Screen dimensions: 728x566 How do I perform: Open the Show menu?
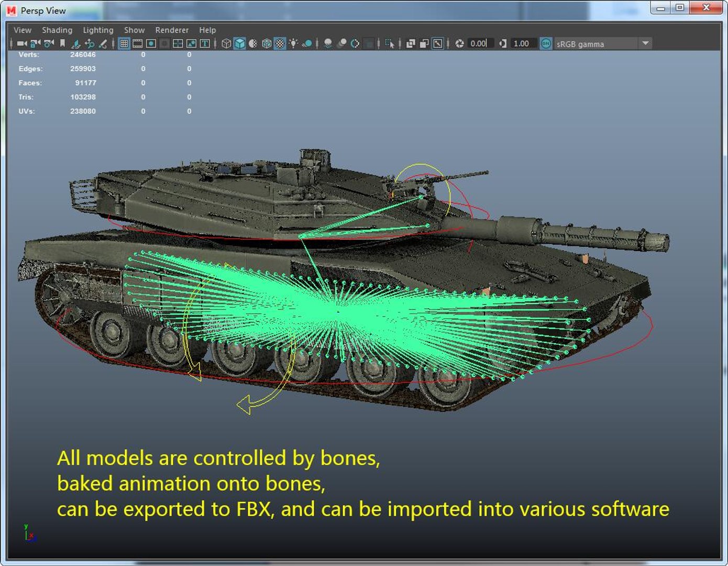[x=134, y=30]
